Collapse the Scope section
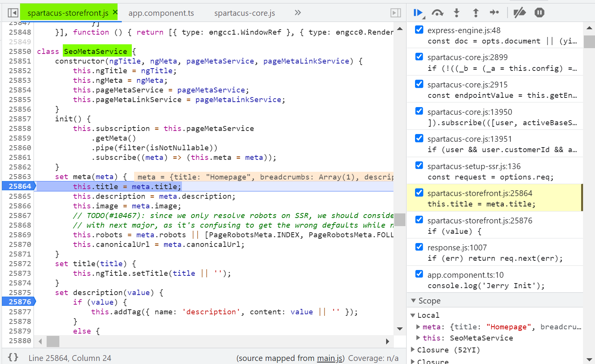Viewport: 595px width, 364px height. (413, 300)
